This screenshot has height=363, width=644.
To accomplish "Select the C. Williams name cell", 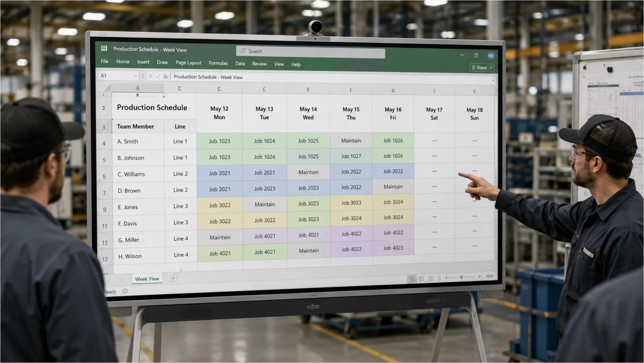I will (x=138, y=174).
